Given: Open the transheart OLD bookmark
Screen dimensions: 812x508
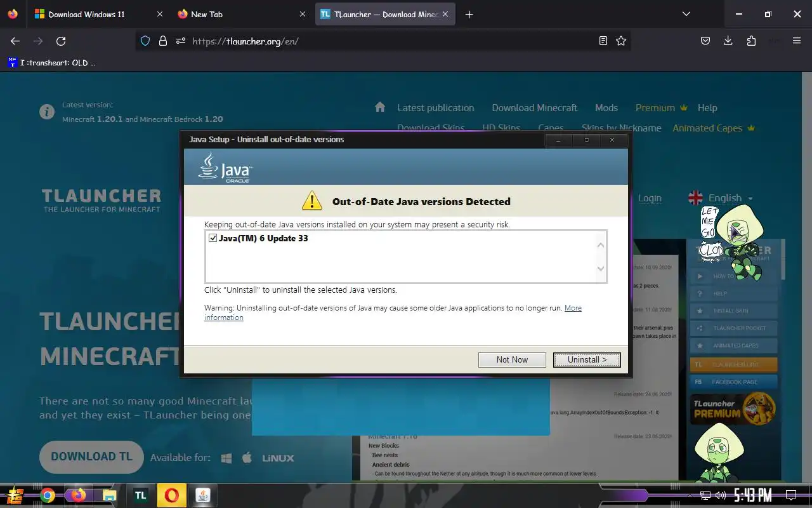Looking at the screenshot, I should pyautogui.click(x=51, y=62).
